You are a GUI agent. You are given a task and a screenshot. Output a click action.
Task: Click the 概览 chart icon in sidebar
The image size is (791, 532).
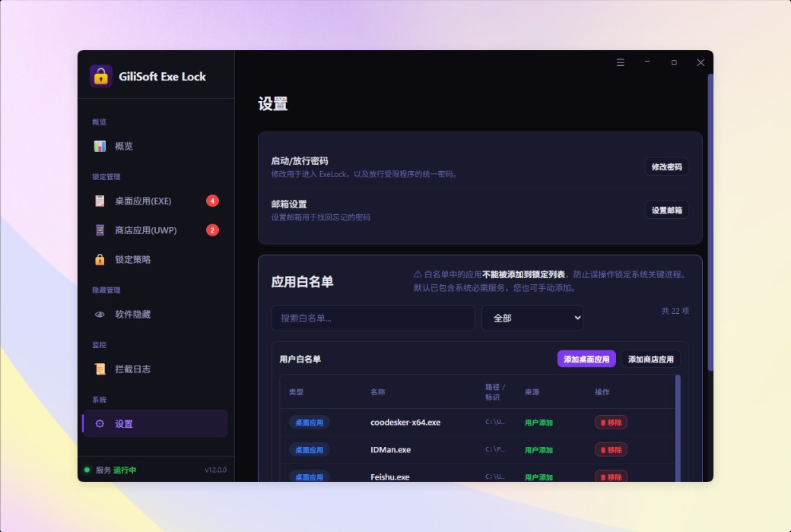100,146
